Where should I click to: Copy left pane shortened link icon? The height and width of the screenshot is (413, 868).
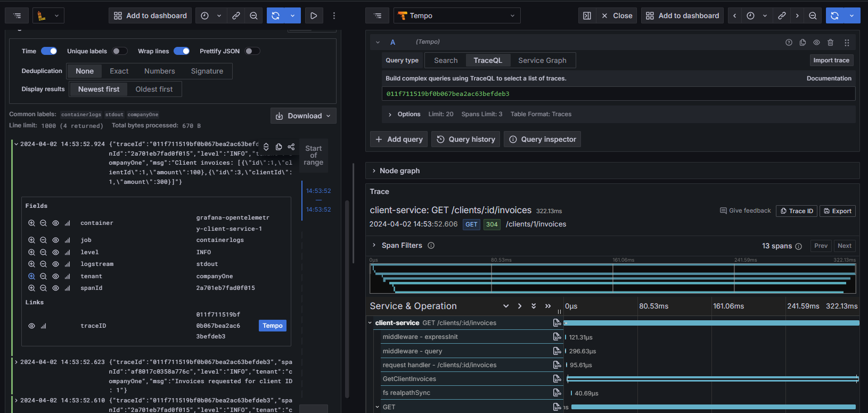pos(236,15)
